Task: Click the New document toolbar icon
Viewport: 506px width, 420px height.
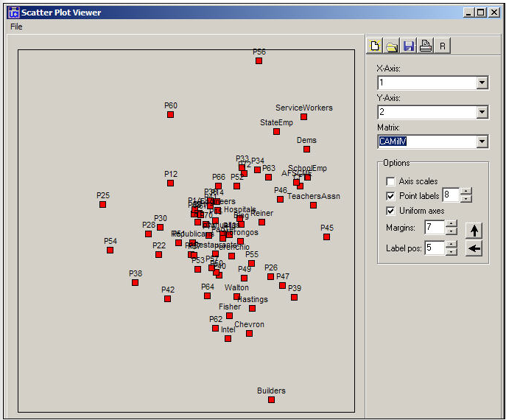Action: click(376, 46)
